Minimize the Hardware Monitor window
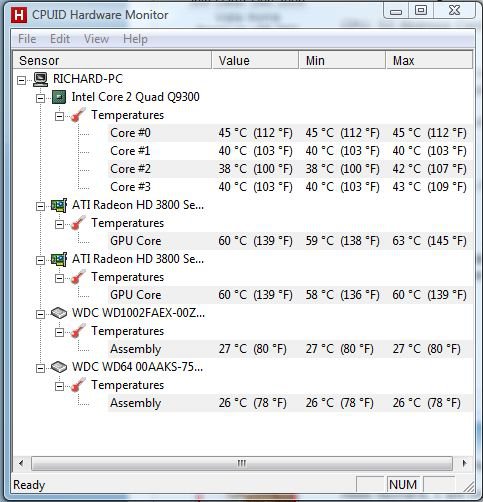This screenshot has height=502, width=483. point(396,11)
